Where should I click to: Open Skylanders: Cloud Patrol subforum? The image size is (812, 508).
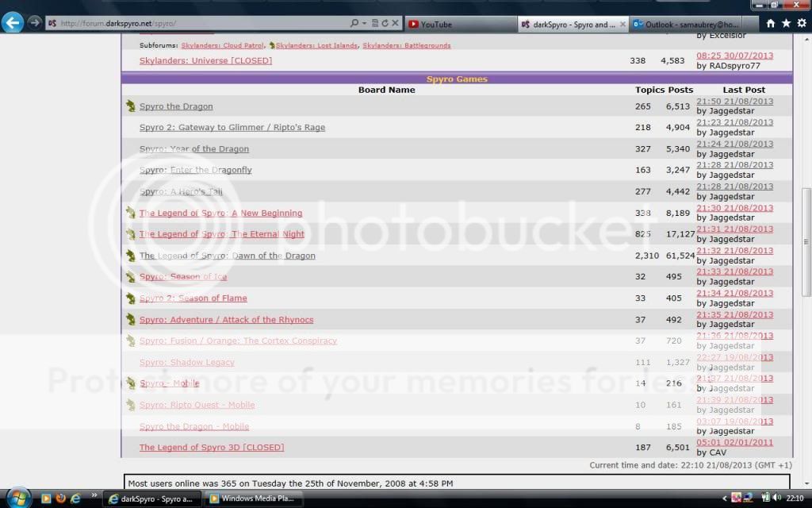click(222, 45)
